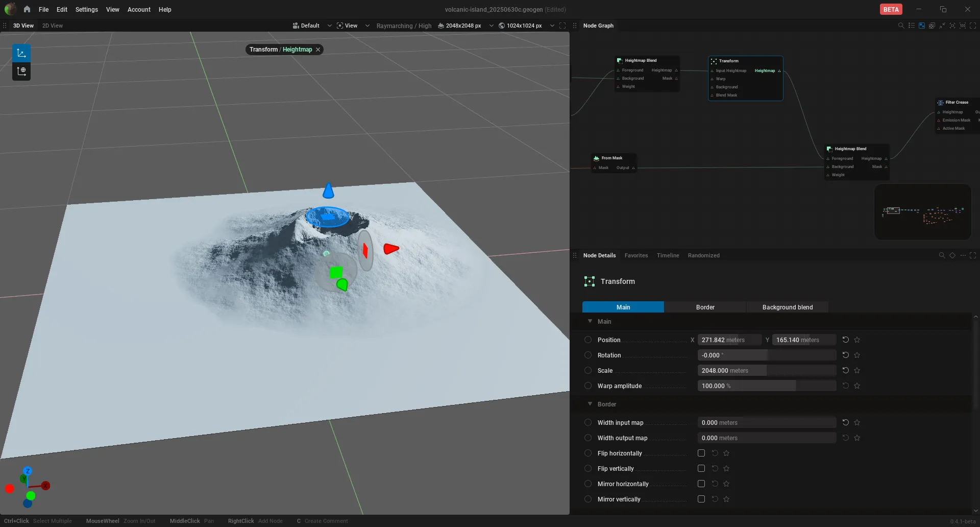Screen dimensions: 980x527
Task: Activate the measure tool below the gizmo button
Action: click(x=21, y=71)
